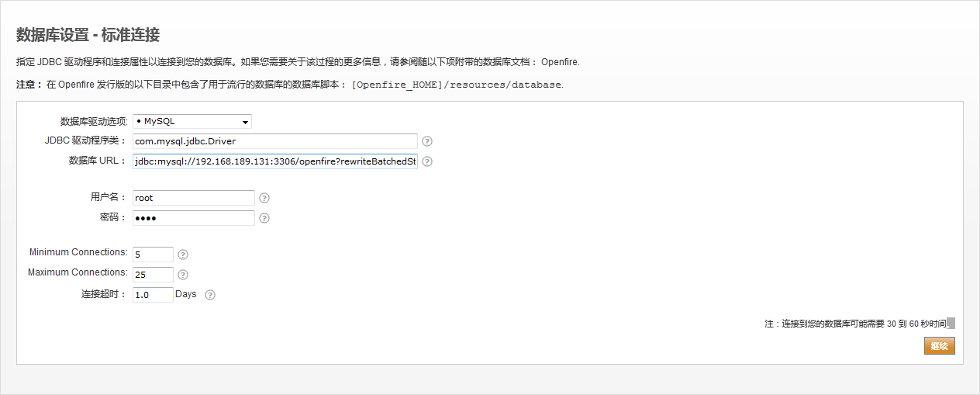Screen dimensions: 980x395
Task: Click the 数据库设置 - 标准连接 heading
Action: pyautogui.click(x=88, y=35)
